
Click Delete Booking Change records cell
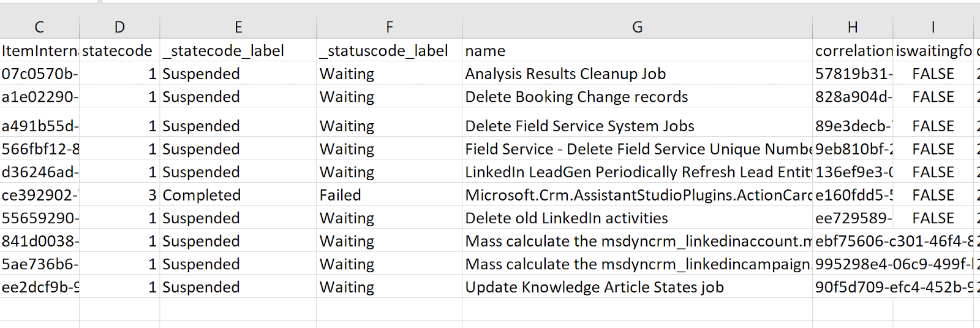point(637,97)
